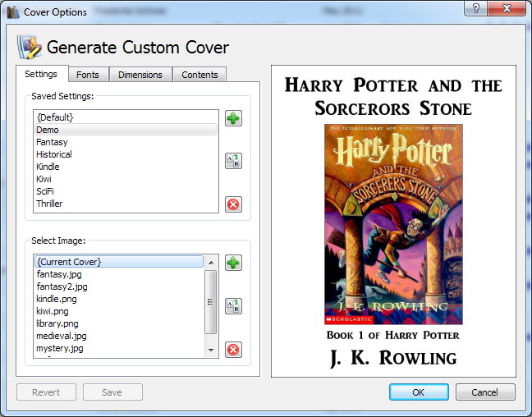Open the Contents tab

[x=199, y=75]
